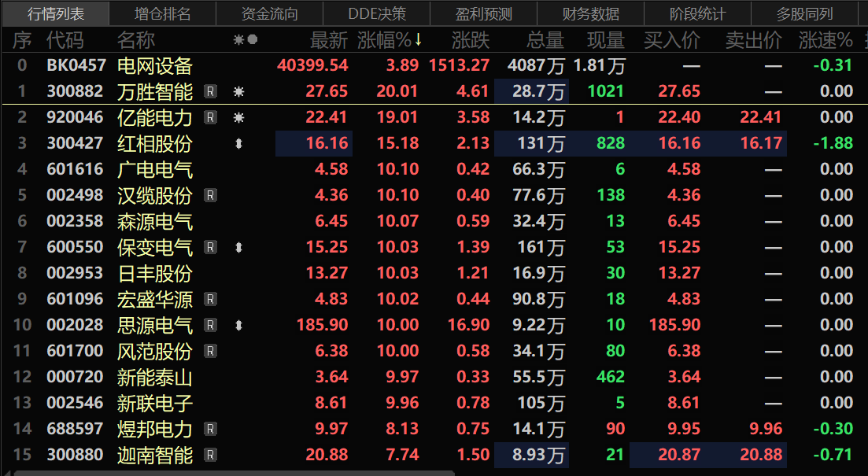
Task: Open the 增仓排名 tab
Action: coord(162,14)
